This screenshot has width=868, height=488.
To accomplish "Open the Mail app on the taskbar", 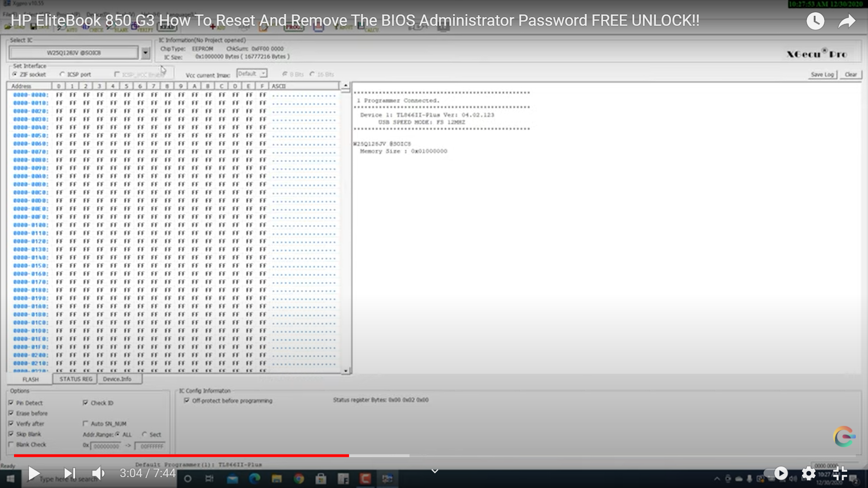I will tap(232, 479).
